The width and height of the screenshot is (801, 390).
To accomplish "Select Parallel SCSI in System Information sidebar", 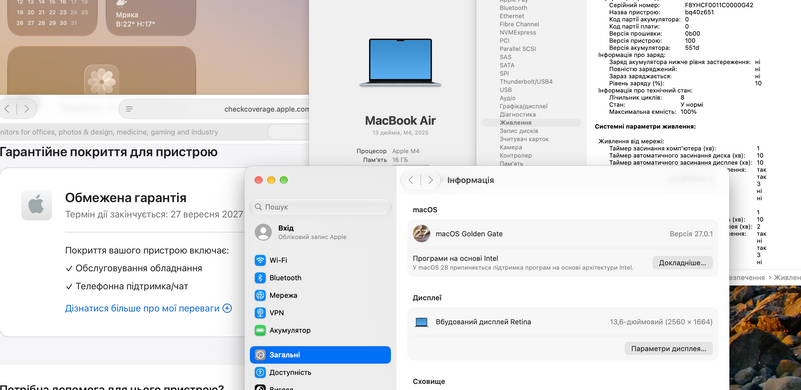I will [517, 49].
